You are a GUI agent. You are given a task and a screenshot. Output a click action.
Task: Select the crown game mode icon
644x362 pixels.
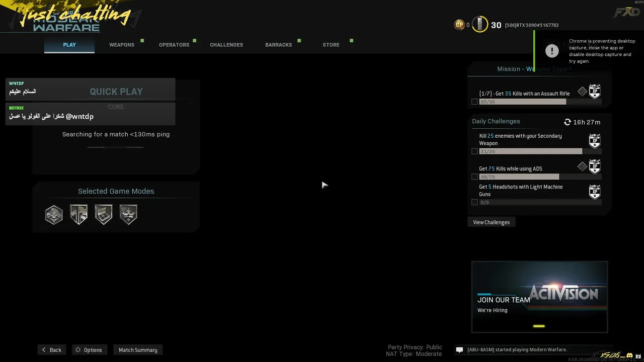(x=128, y=214)
